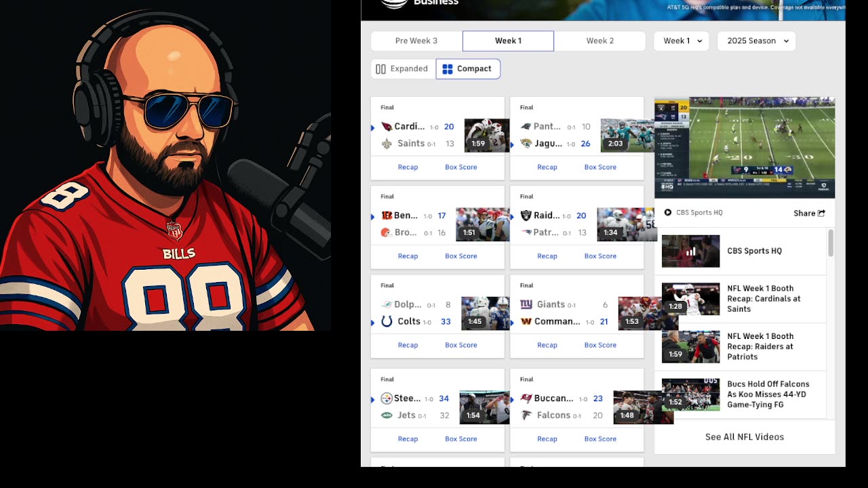Click the Colts team name
Screen dimensions: 868x488
coord(409,321)
